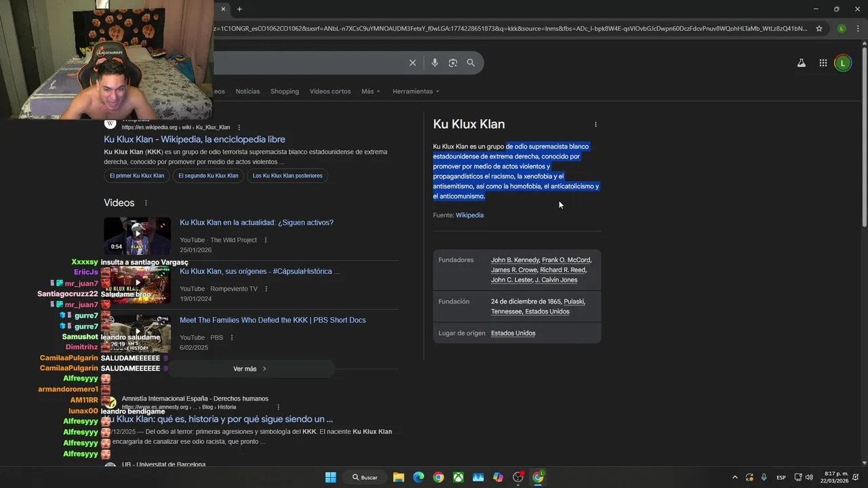
Task: Open options for PBS video result
Action: [x=231, y=338]
